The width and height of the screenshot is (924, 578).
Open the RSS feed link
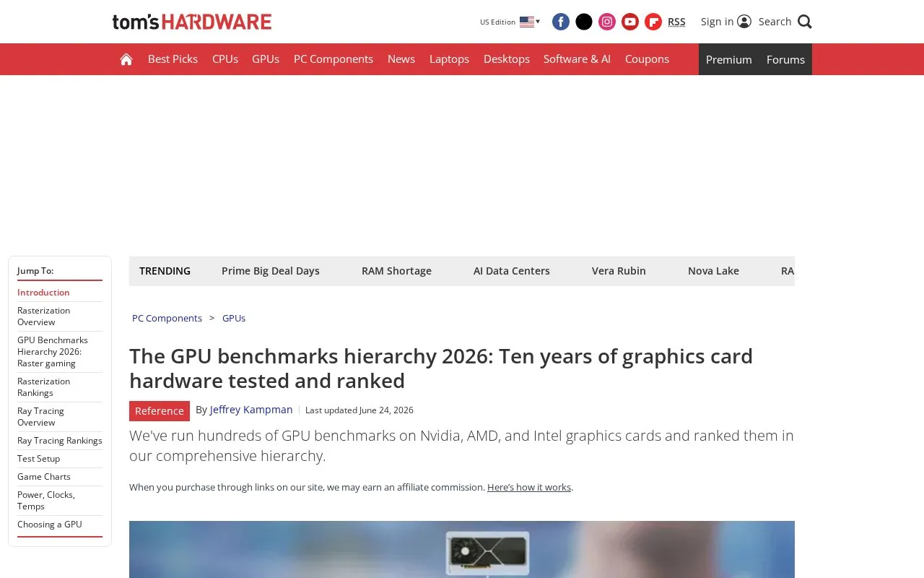pyautogui.click(x=676, y=22)
